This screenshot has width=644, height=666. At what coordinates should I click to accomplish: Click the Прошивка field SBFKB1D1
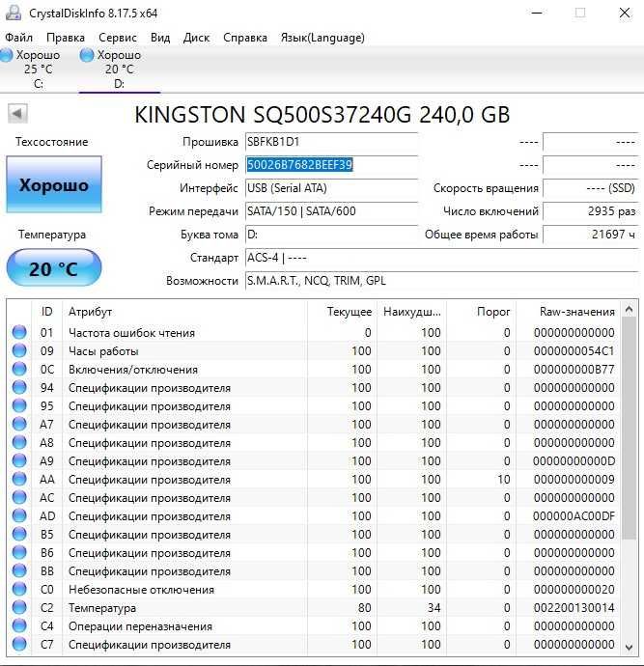pyautogui.click(x=331, y=142)
